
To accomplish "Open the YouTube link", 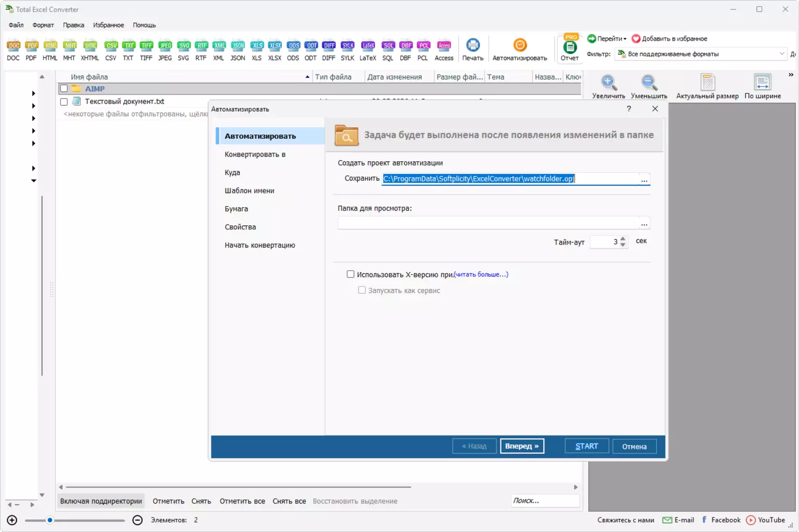I will [766, 520].
